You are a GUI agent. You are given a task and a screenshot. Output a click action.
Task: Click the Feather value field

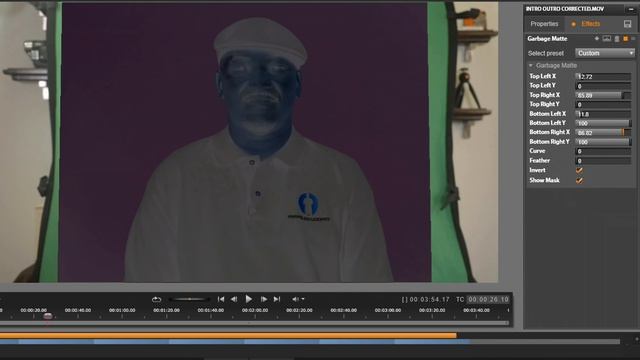click(x=603, y=161)
